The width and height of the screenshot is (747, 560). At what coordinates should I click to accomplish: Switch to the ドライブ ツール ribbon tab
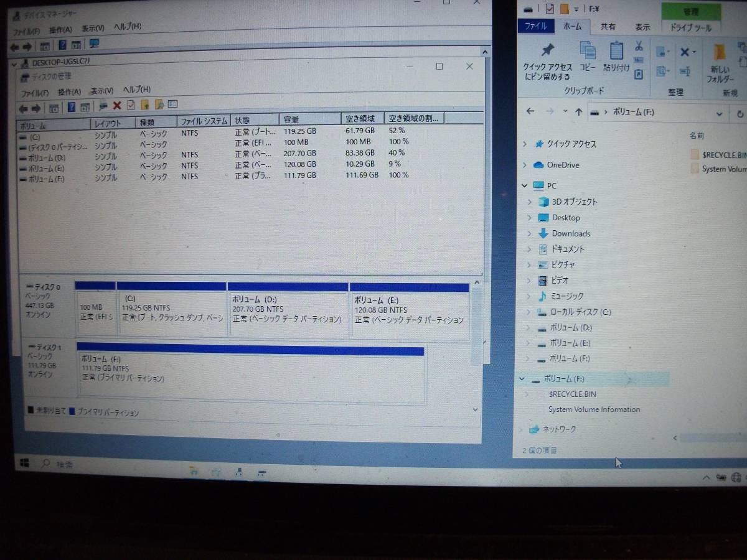(x=690, y=27)
